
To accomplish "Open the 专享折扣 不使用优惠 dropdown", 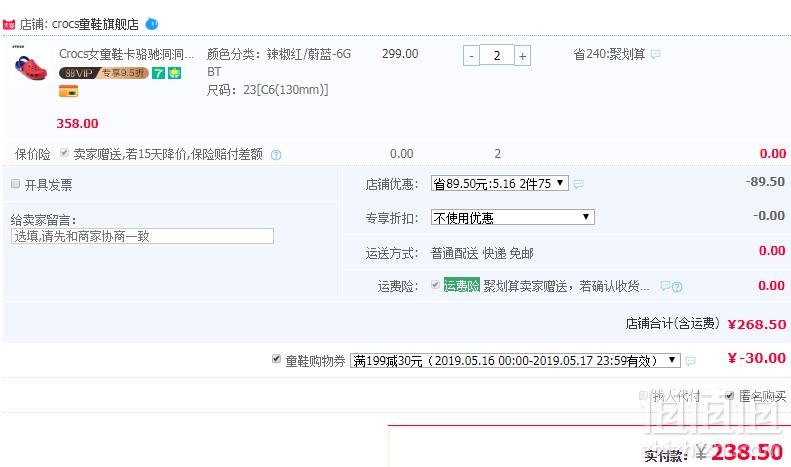I will pyautogui.click(x=513, y=217).
